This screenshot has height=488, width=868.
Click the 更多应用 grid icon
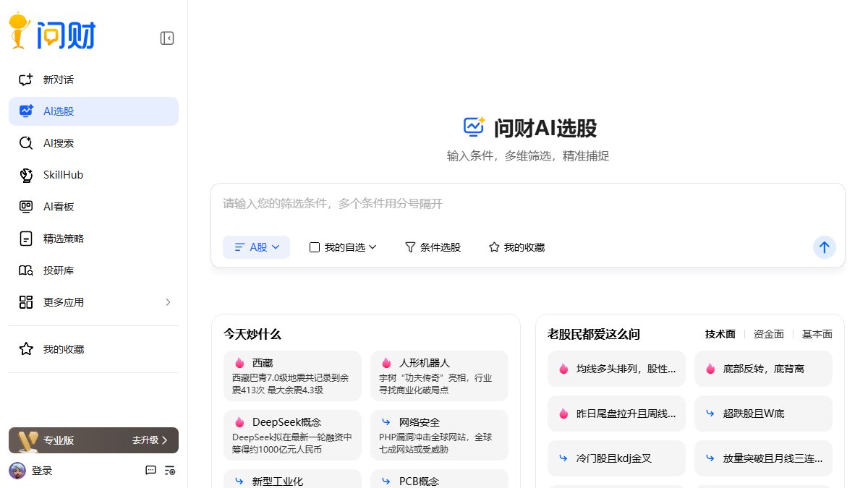tap(26, 302)
